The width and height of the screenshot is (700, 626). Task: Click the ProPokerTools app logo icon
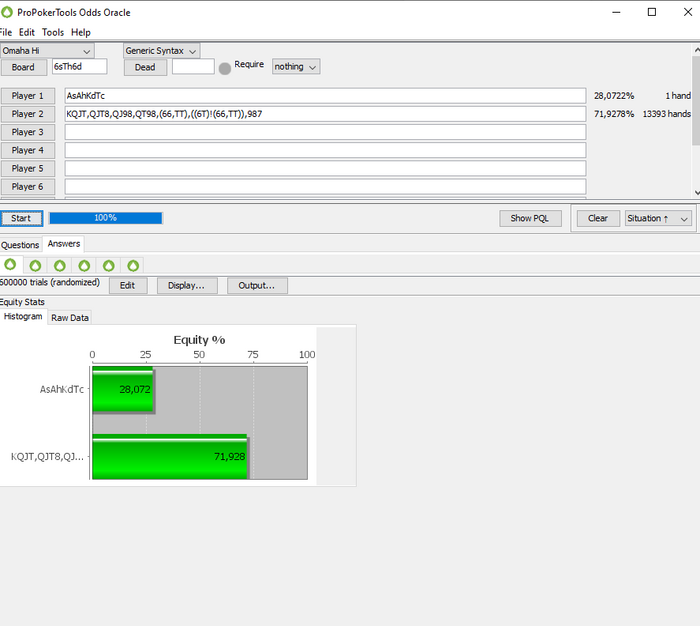click(x=7, y=12)
